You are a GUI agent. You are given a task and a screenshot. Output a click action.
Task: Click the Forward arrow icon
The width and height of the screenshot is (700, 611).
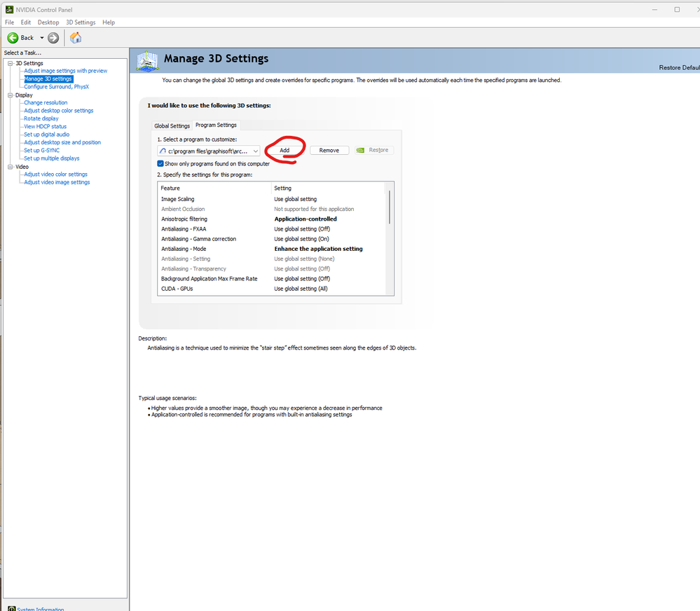tap(53, 38)
